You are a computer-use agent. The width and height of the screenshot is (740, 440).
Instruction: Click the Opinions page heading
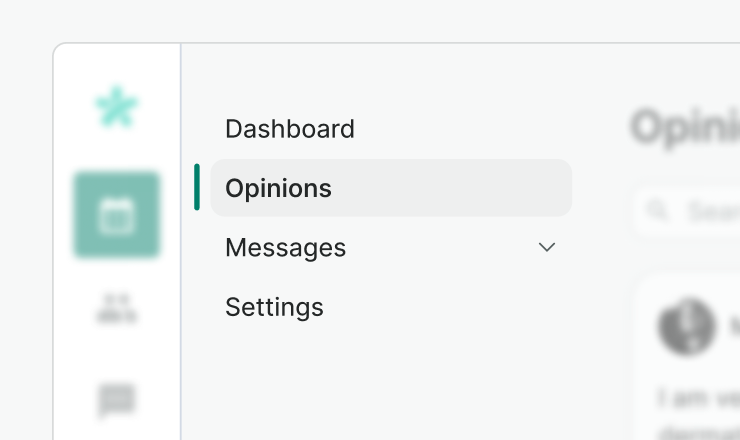click(686, 127)
